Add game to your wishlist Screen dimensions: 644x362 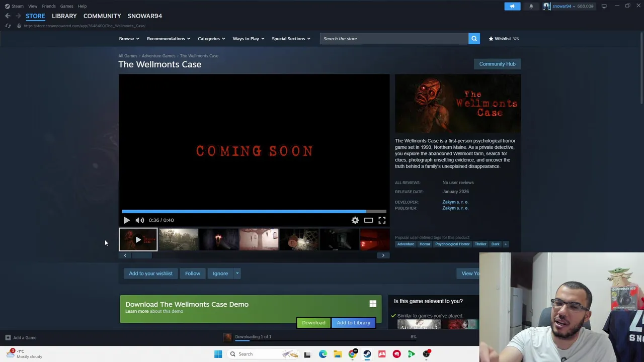150,274
